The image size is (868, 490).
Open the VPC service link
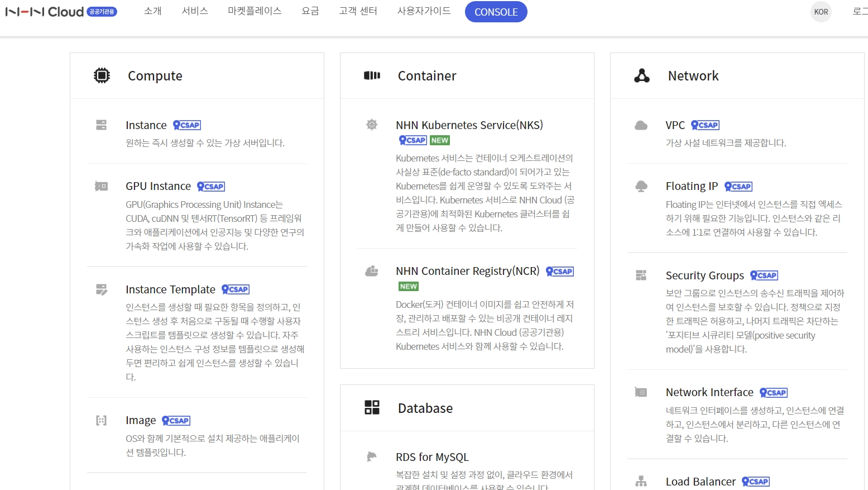tap(675, 125)
